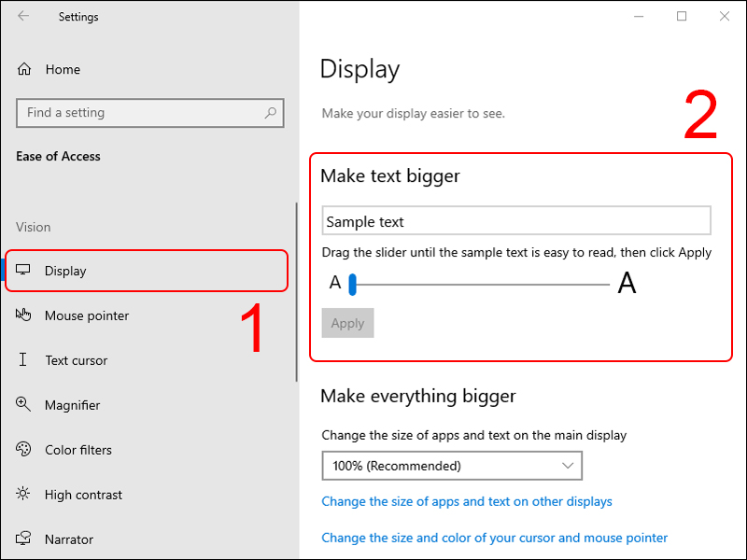Click the Narrator icon

(x=24, y=539)
